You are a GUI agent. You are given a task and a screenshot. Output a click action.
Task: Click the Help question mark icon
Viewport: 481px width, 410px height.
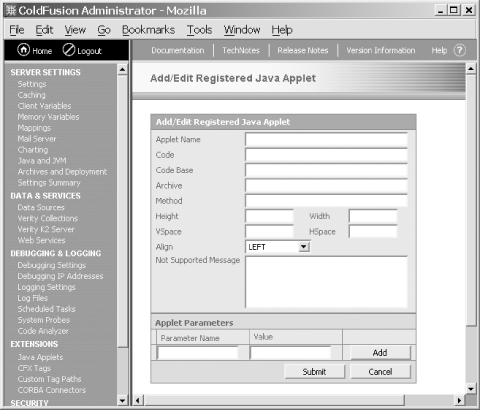click(460, 50)
